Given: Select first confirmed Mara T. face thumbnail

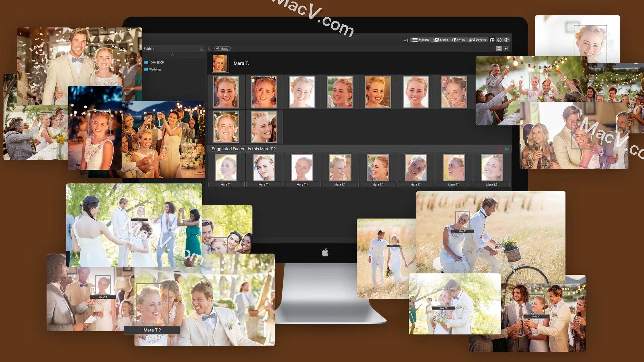Looking at the screenshot, I should [x=226, y=92].
